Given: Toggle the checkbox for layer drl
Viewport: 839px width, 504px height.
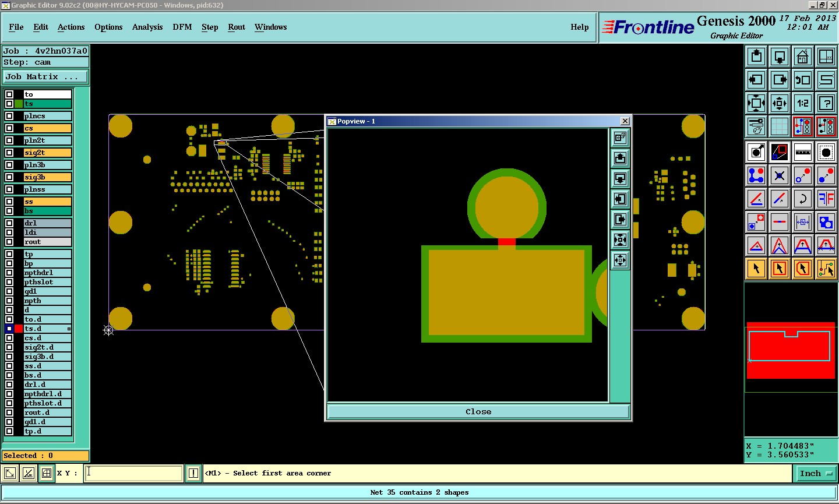Looking at the screenshot, I should 9,223.
